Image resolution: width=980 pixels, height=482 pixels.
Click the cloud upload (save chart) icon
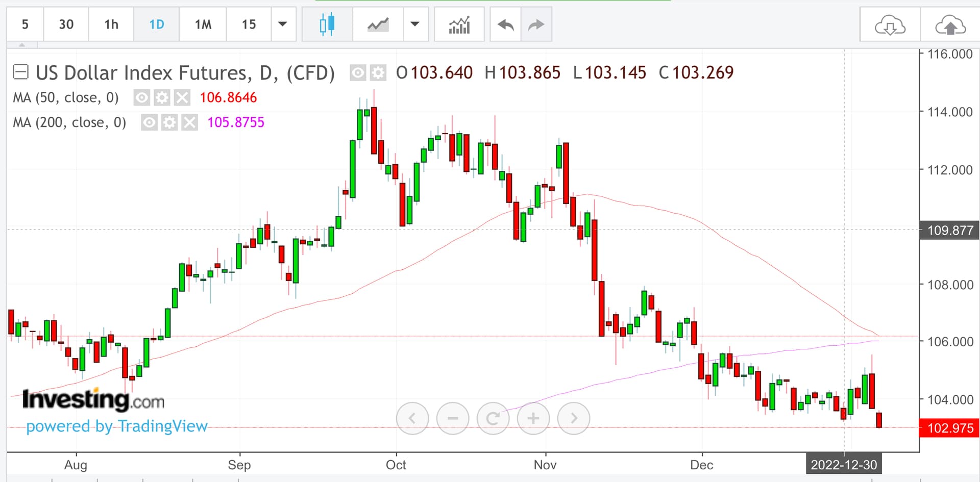point(950,25)
